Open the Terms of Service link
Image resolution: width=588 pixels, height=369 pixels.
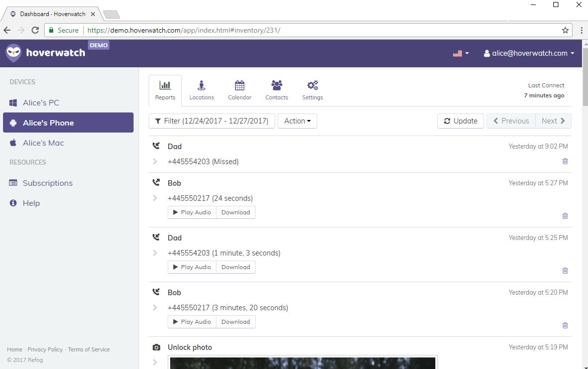pos(89,349)
